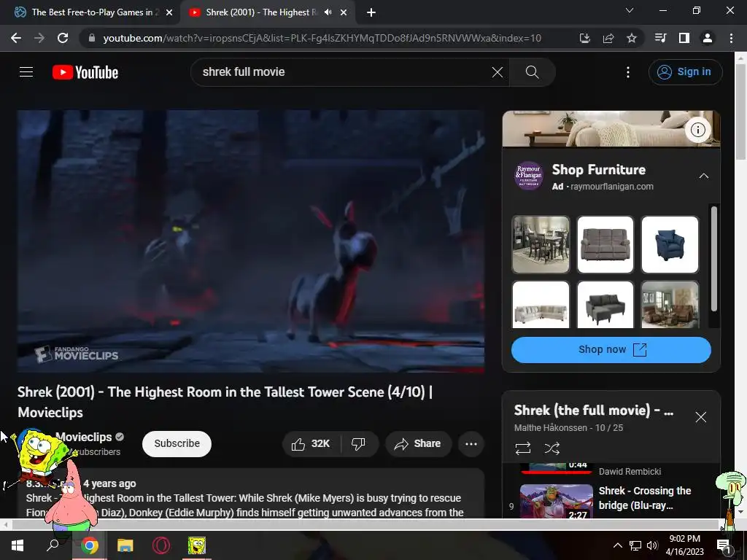Viewport: 747px width, 560px height.
Task: Open the dark gray chaise sofa thumbnail
Action: coord(605,304)
